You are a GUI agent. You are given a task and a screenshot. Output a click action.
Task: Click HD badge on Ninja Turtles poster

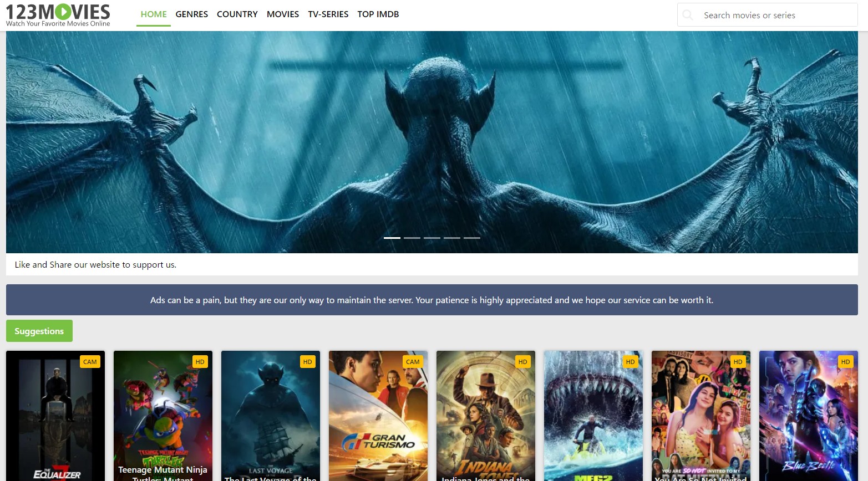point(200,362)
